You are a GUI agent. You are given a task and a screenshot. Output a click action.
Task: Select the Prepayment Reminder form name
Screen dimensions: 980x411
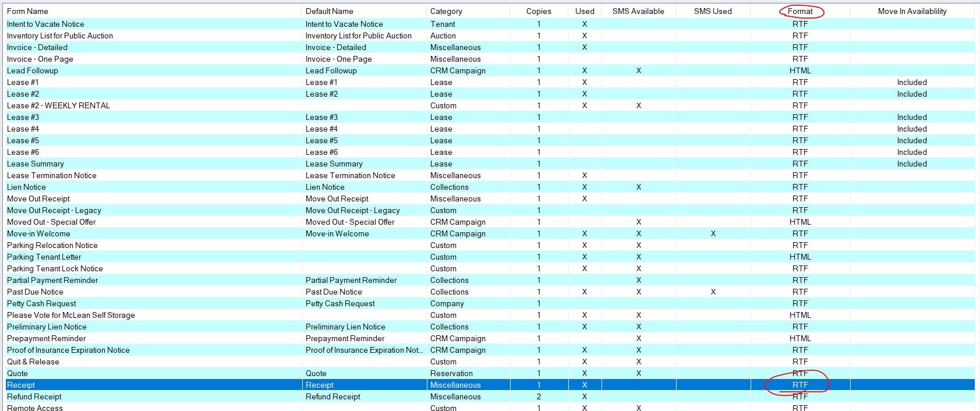coord(46,338)
